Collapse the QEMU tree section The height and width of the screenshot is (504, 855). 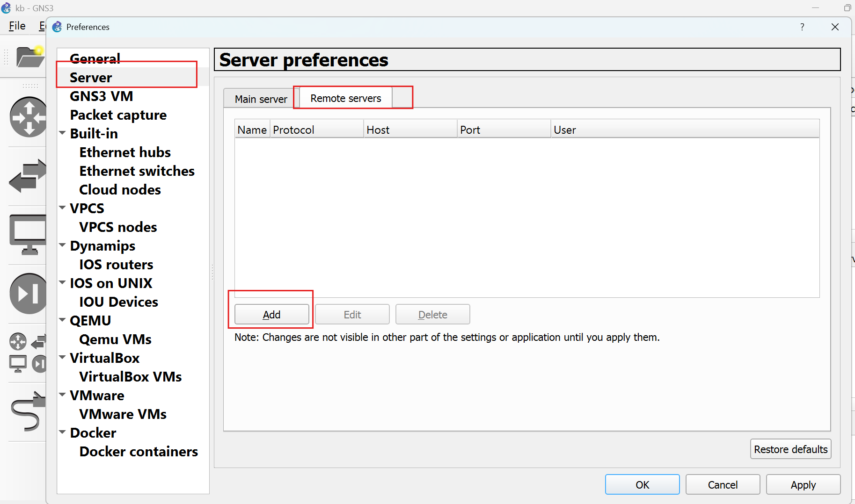click(x=62, y=320)
